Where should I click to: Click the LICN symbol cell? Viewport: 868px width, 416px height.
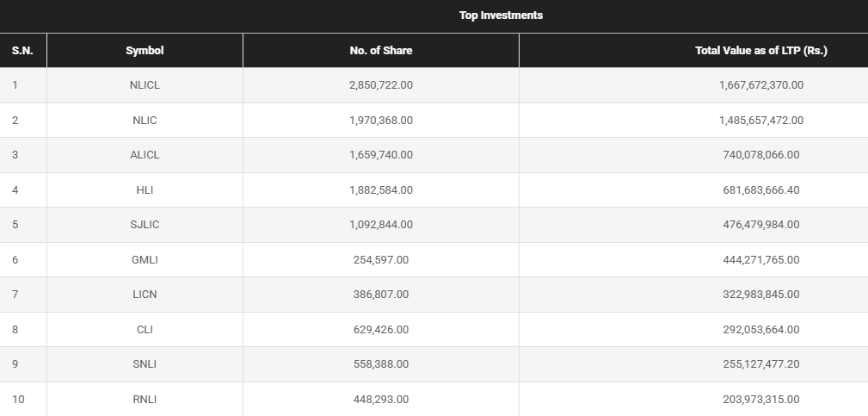pos(145,295)
